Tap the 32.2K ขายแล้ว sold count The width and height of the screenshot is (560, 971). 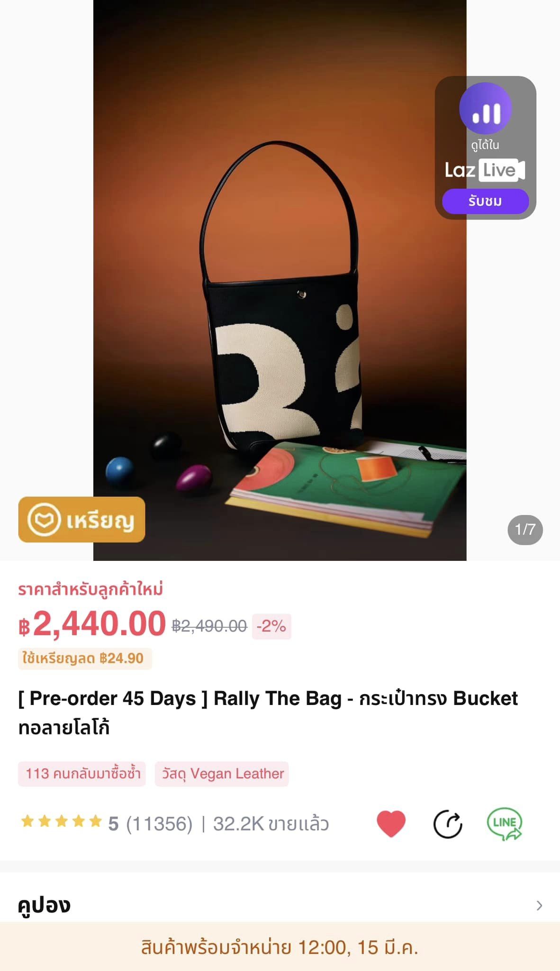[271, 824]
